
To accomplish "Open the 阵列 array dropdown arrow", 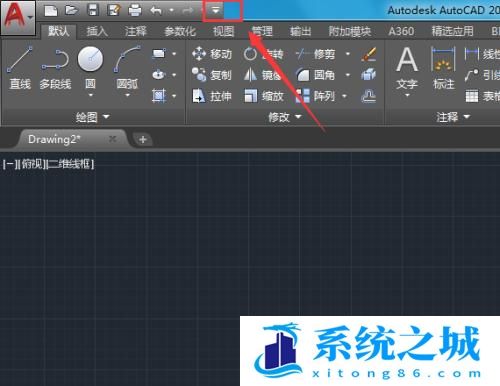I will click(x=344, y=96).
